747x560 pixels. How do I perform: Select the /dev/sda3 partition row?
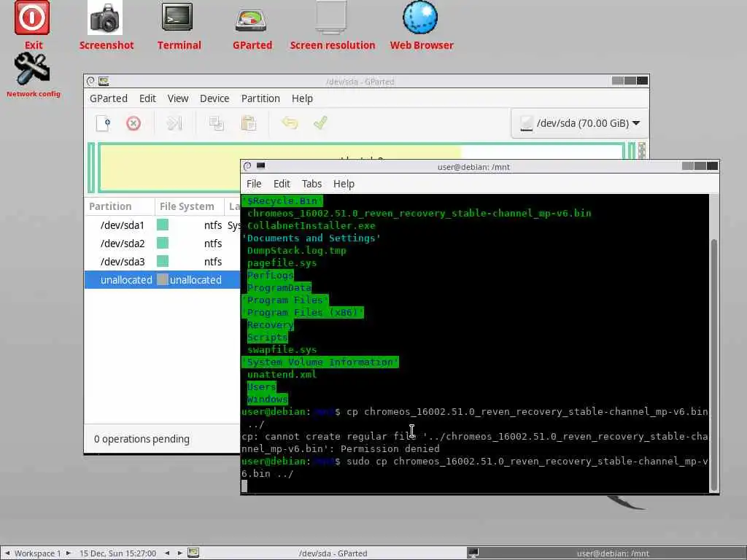point(163,262)
